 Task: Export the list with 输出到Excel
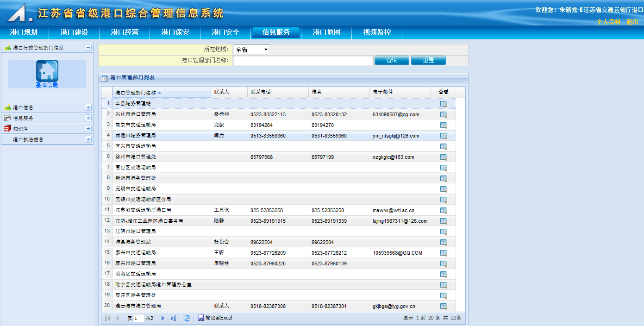tap(215, 318)
